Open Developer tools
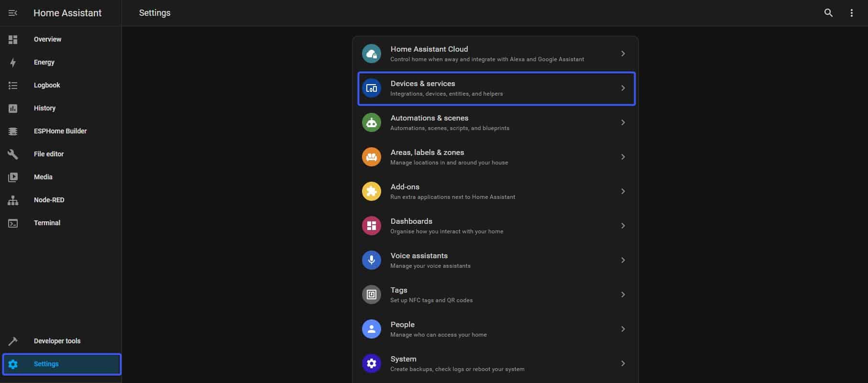868x383 pixels. click(57, 341)
